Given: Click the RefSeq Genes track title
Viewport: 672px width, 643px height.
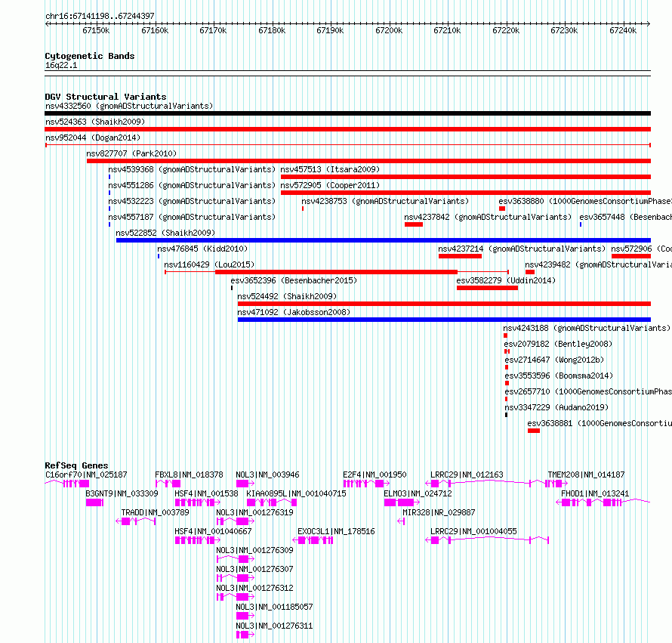Looking at the screenshot, I should tap(76, 465).
